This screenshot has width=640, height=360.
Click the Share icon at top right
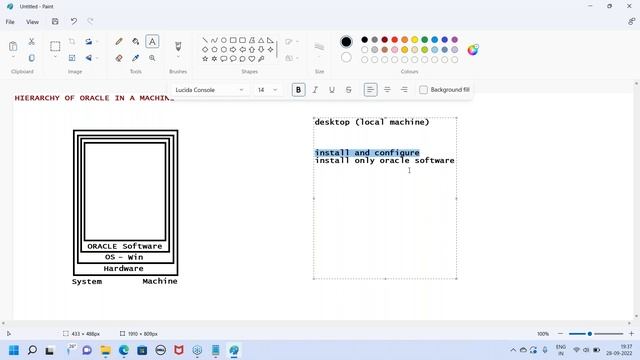(x=631, y=22)
